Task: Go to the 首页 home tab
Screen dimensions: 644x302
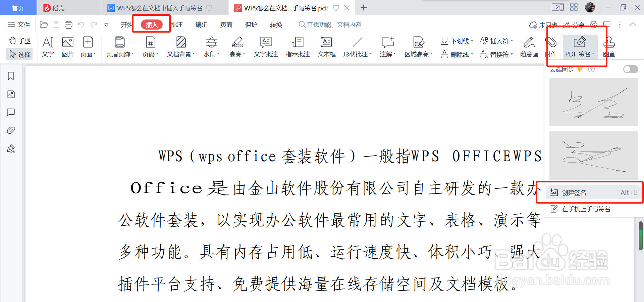Action: pos(18,8)
